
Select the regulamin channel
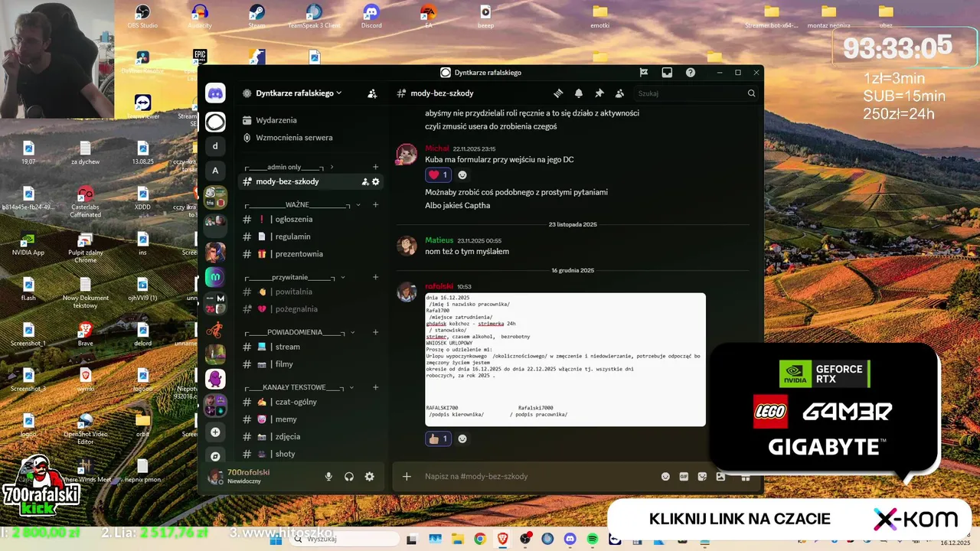pyautogui.click(x=311, y=236)
